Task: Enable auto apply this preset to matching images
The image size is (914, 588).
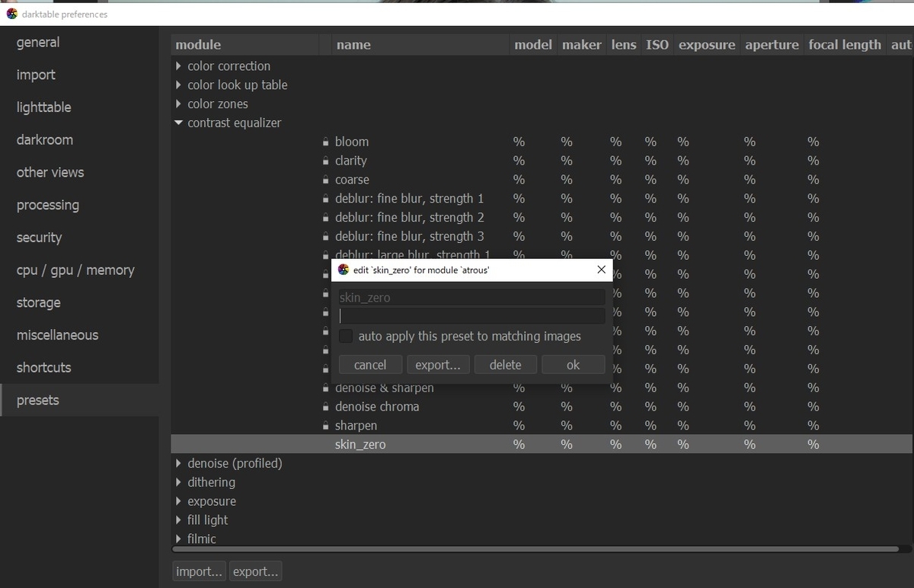Action: coord(346,336)
